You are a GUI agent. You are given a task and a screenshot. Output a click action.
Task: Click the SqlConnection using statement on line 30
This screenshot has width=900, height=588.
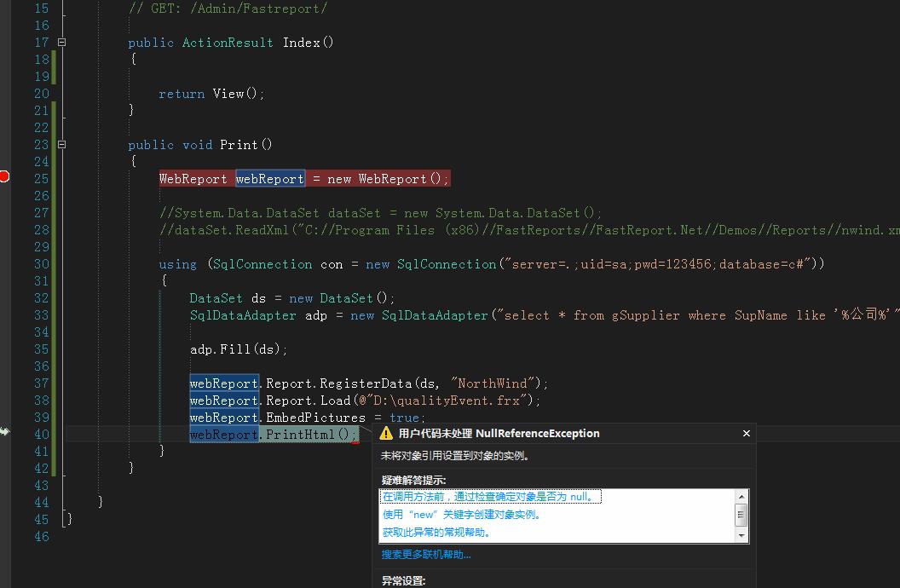coord(492,264)
